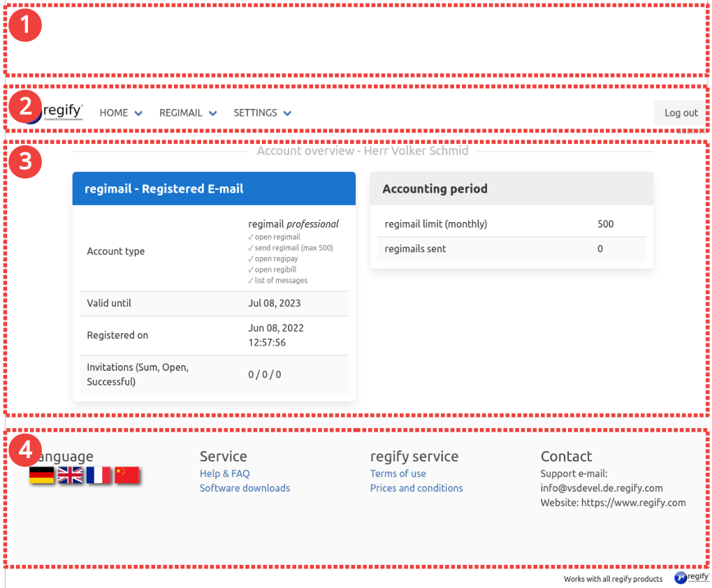Viewport: 712px width, 588px height.
Task: Click 'open regibill' feature line
Action: 272,270
